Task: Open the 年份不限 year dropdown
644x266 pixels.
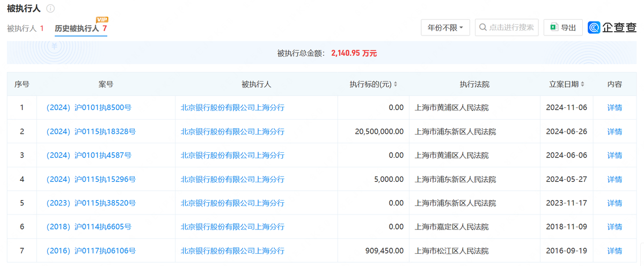Action: click(x=445, y=27)
